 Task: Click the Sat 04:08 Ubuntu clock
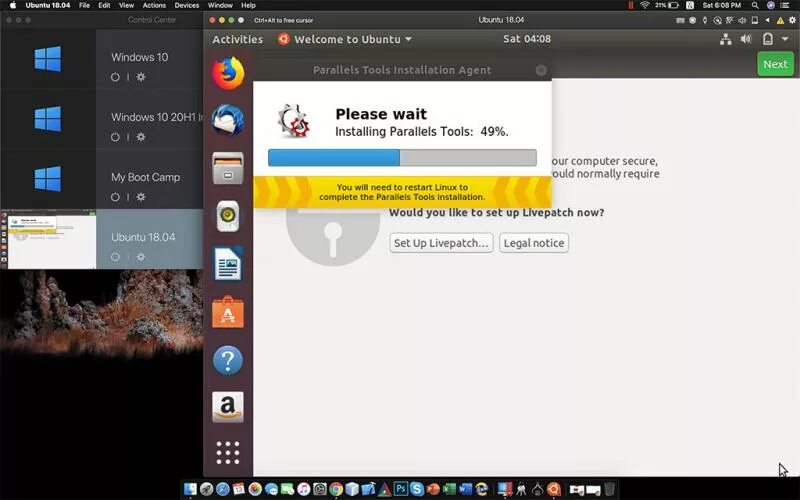pos(527,39)
